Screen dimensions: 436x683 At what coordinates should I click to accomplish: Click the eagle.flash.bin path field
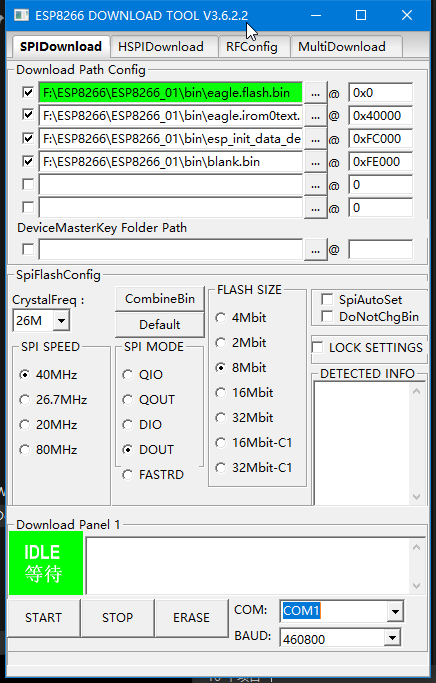tap(171, 93)
